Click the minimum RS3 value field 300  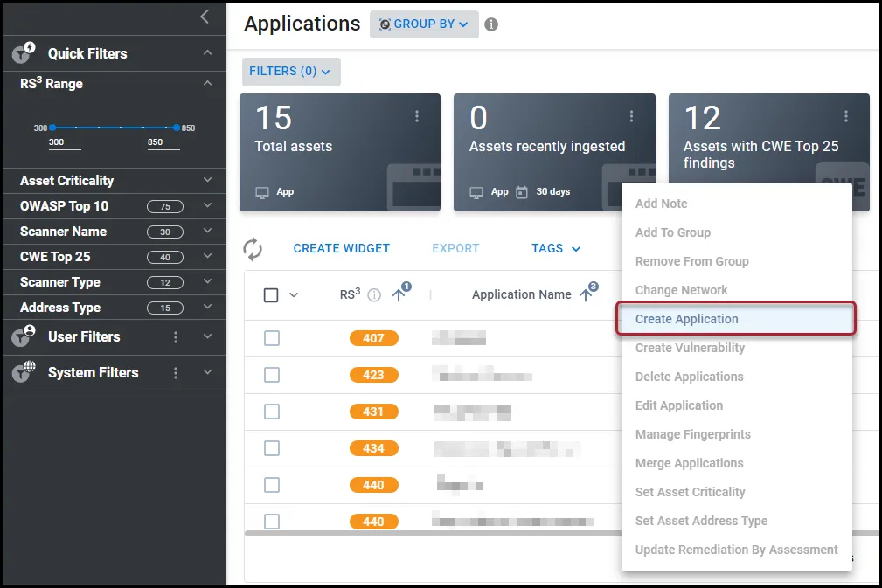click(64, 142)
